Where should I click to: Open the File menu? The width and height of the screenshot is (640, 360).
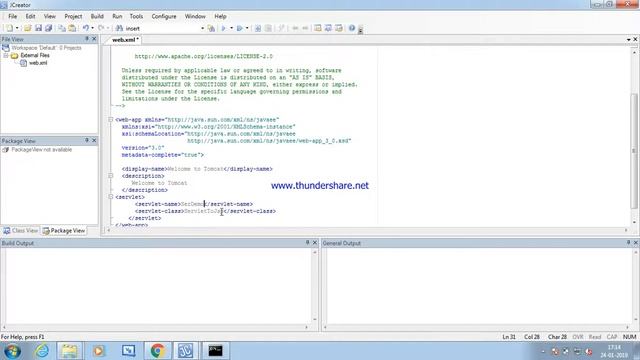click(13, 16)
